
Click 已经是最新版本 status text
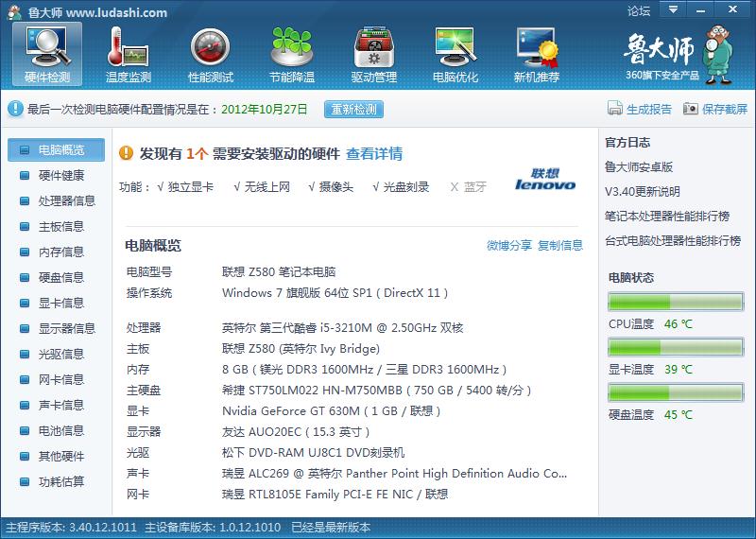point(332,527)
